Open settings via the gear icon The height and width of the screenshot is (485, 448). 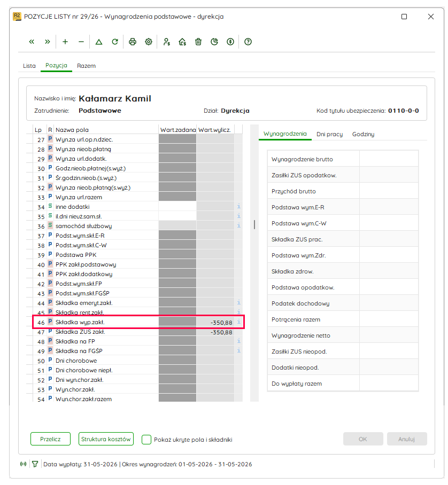coord(149,42)
